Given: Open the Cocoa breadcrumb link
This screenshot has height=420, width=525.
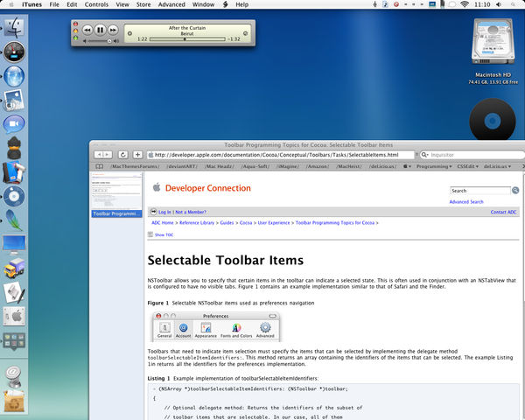Looking at the screenshot, I should 246,223.
